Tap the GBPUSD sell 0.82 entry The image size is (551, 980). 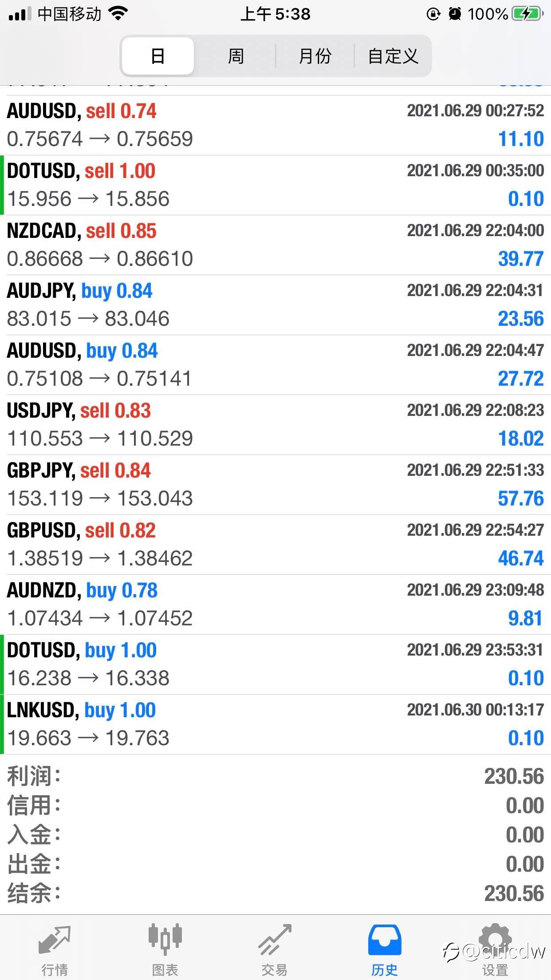pyautogui.click(x=275, y=545)
